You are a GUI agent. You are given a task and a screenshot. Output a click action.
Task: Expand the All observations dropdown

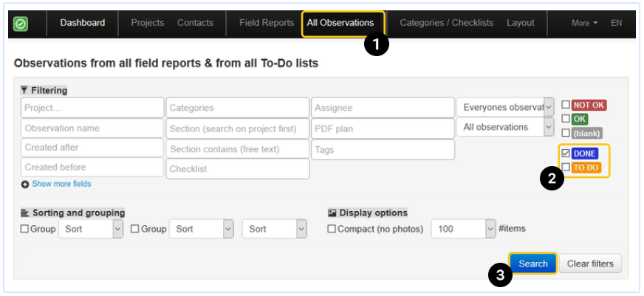(x=505, y=127)
